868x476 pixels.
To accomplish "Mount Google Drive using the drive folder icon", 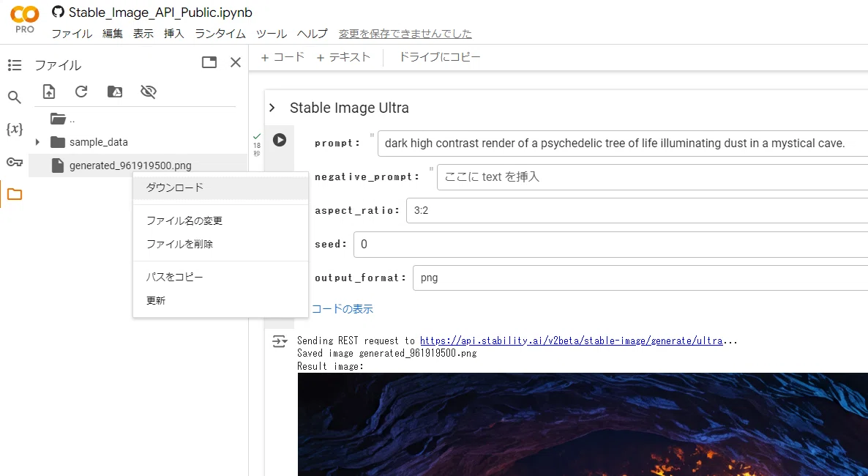I will (x=115, y=92).
